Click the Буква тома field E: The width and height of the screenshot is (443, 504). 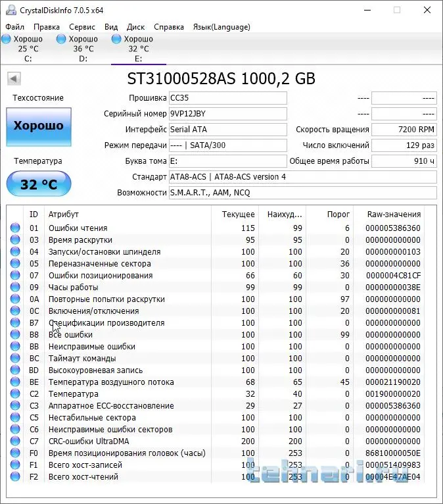[x=228, y=161]
